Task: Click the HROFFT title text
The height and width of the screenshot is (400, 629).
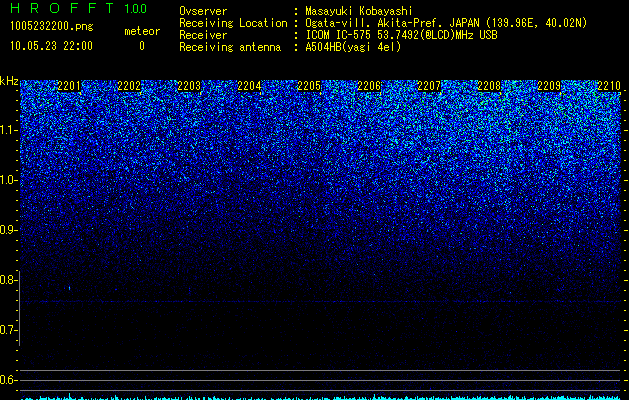Action: coord(61,8)
